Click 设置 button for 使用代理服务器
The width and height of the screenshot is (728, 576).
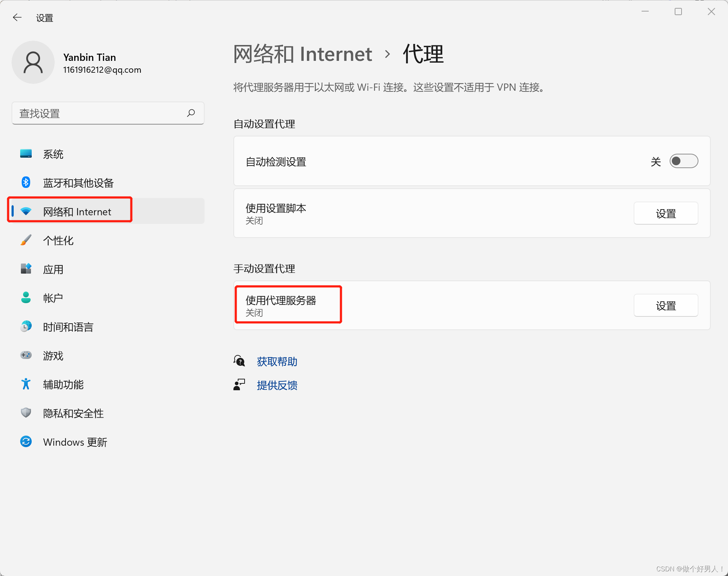point(666,306)
